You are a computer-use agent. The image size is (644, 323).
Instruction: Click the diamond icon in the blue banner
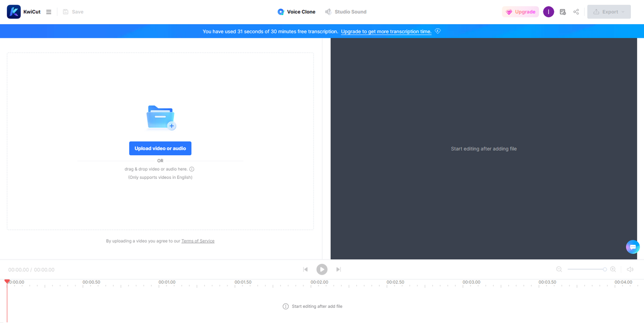(x=438, y=31)
